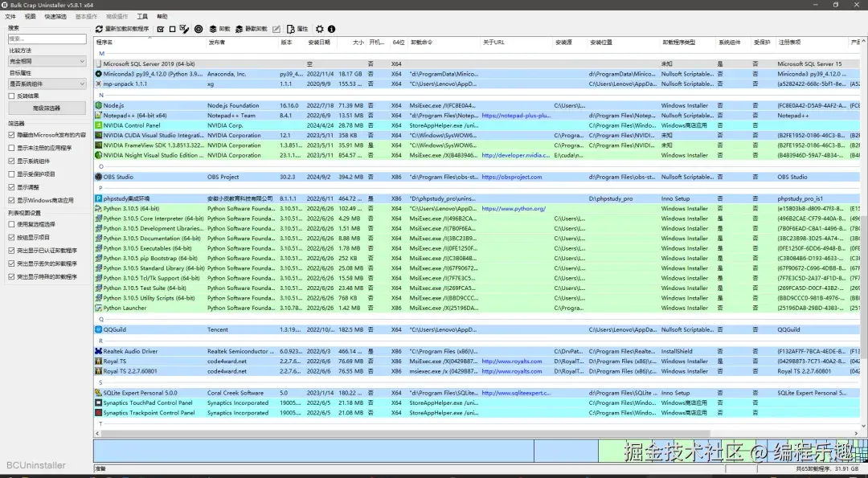The height and width of the screenshot is (478, 868).
Task: Click the 卸载 uninstall stack icon
Action: (212, 29)
